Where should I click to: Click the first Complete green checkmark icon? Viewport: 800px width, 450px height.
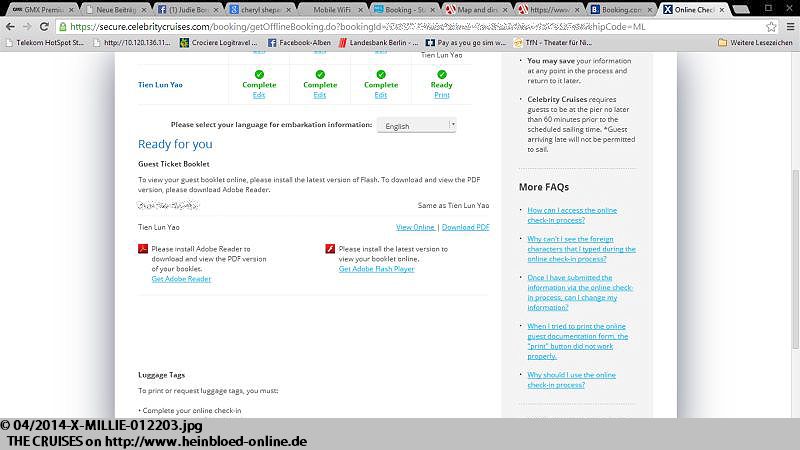(x=259, y=74)
